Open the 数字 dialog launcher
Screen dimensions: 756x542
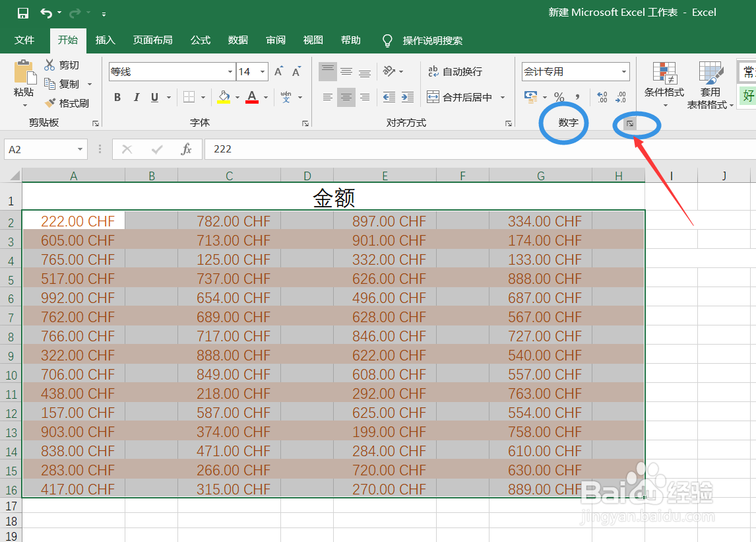pyautogui.click(x=630, y=124)
